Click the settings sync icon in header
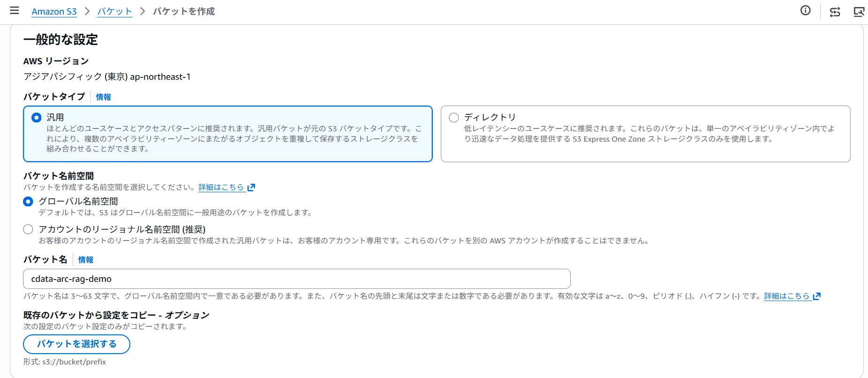 tap(835, 12)
